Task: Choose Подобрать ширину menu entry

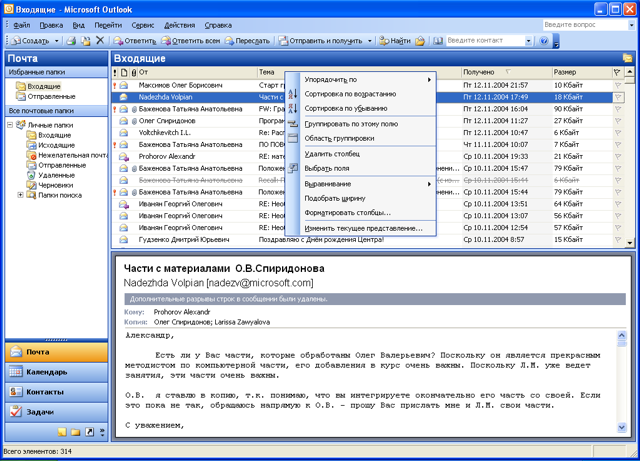Action: click(361, 198)
